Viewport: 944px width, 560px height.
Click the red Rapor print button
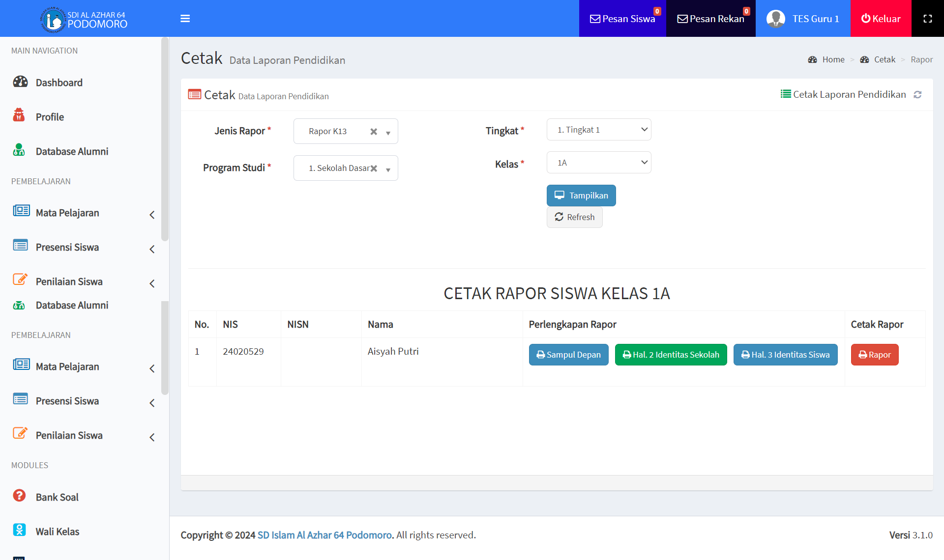[x=874, y=355]
